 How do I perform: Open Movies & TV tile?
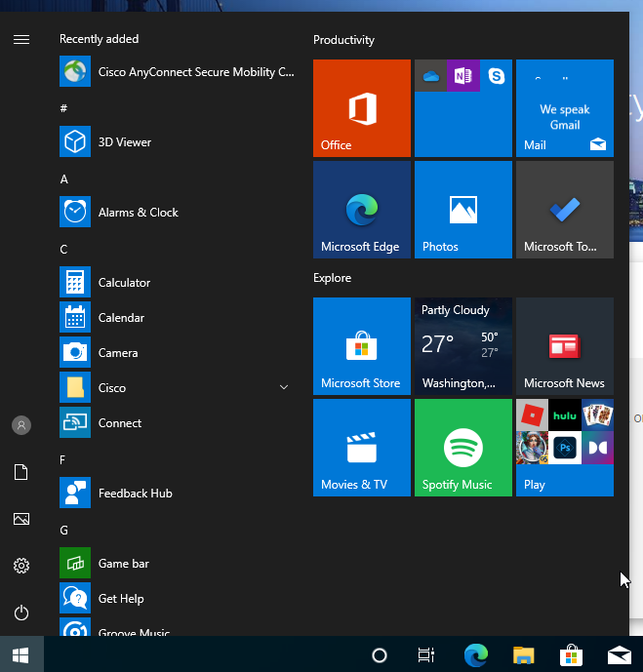[x=362, y=448]
